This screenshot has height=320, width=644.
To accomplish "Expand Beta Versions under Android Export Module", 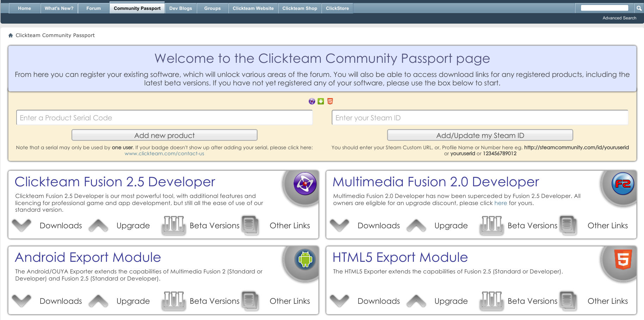I will (214, 301).
